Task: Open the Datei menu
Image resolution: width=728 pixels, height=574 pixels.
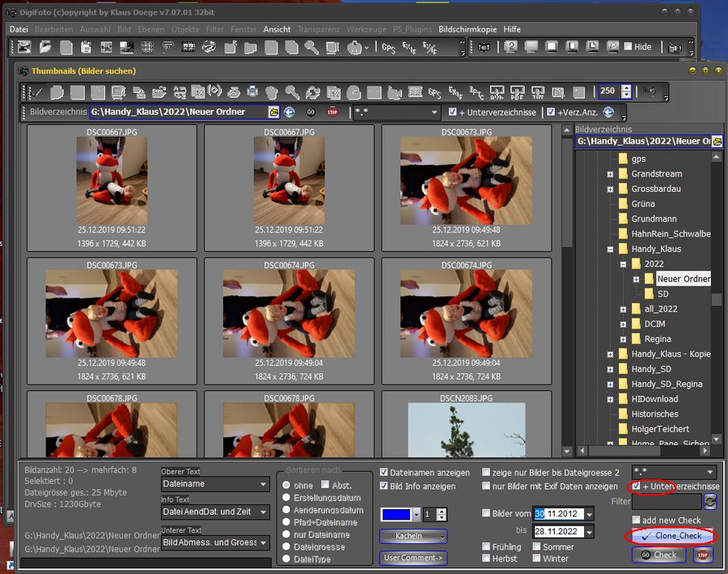Action: [x=18, y=29]
